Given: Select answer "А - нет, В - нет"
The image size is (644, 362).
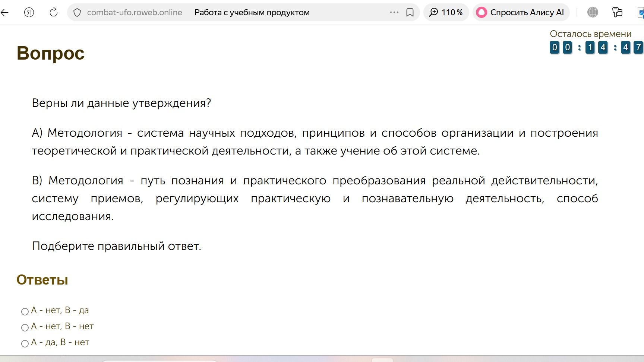Looking at the screenshot, I should pyautogui.click(x=25, y=327).
